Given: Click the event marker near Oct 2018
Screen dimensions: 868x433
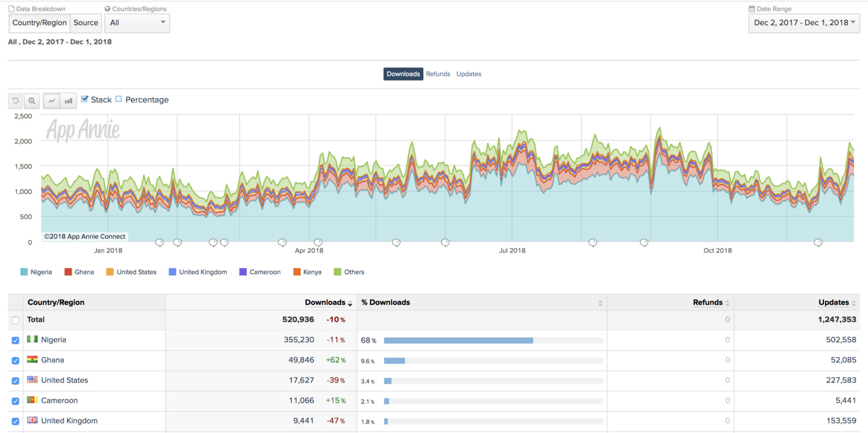Looking at the screenshot, I should [644, 243].
